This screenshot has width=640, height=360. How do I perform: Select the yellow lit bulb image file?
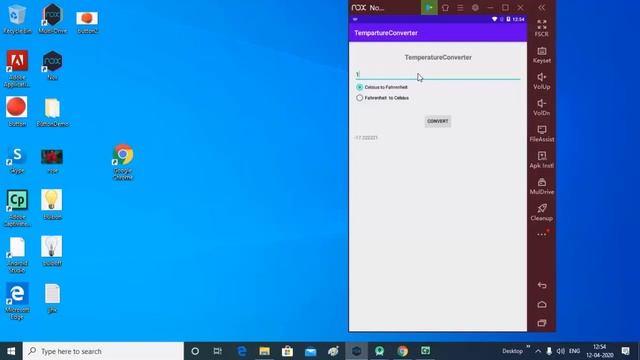(52, 204)
